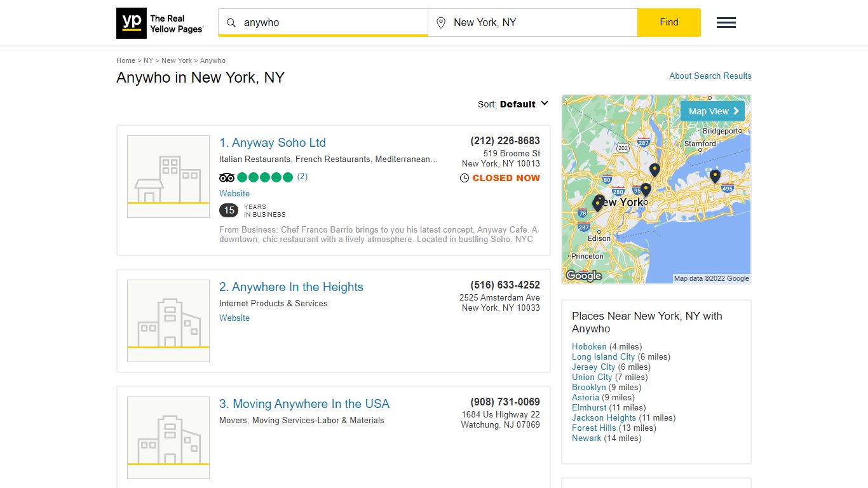Open Long Island City nearby link

604,357
